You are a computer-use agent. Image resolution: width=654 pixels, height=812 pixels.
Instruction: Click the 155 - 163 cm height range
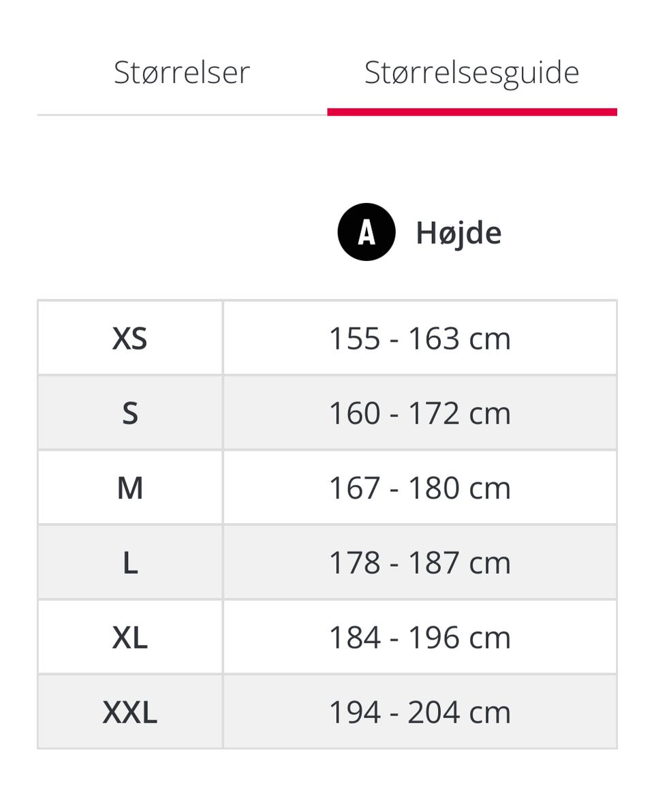(420, 339)
